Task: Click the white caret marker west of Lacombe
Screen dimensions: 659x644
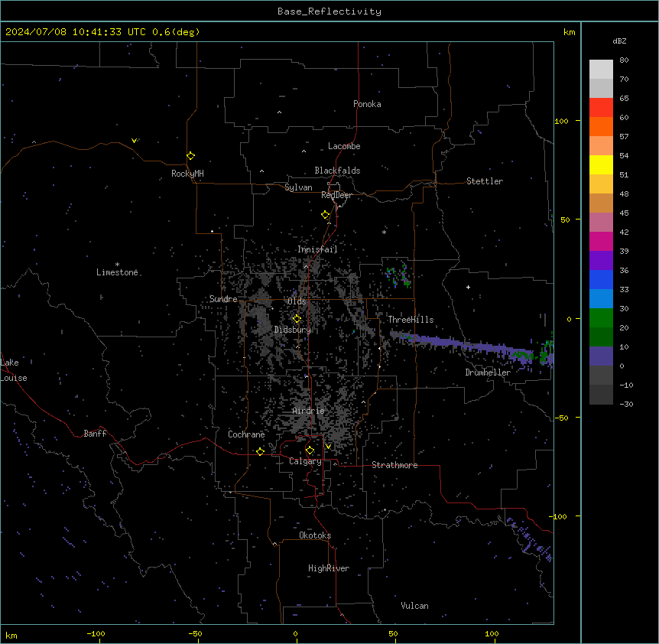Action: (x=304, y=151)
